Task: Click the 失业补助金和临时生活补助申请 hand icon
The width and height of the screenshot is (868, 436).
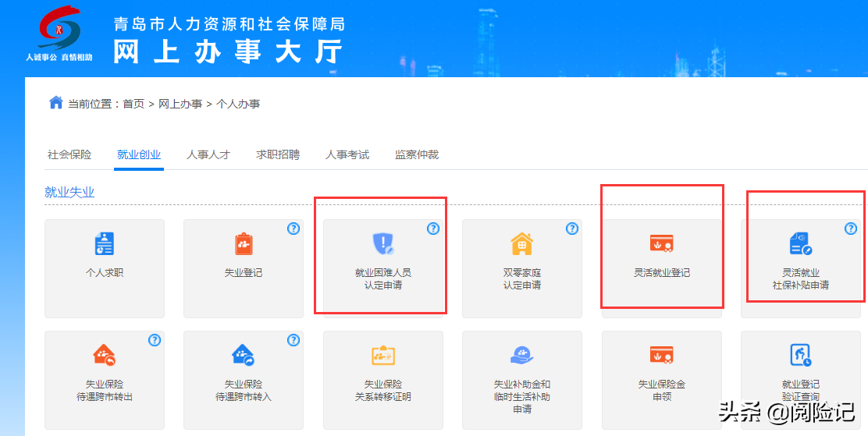Action: pos(522,355)
